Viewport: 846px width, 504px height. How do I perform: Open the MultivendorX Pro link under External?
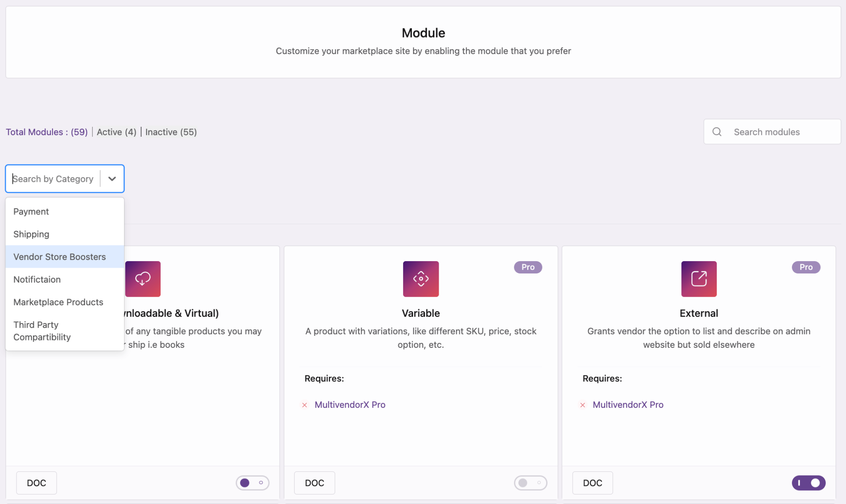[x=627, y=405]
